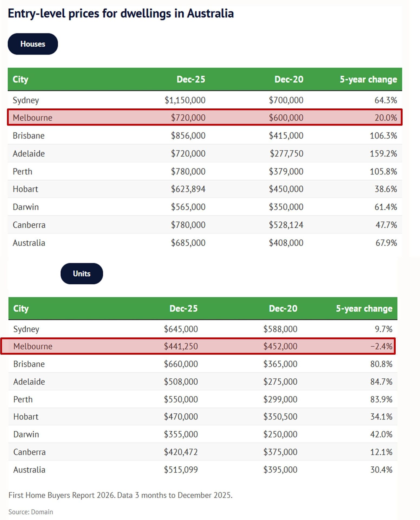This screenshot has width=420, height=520.
Task: Switch to the Units tab button
Action: coord(81,274)
